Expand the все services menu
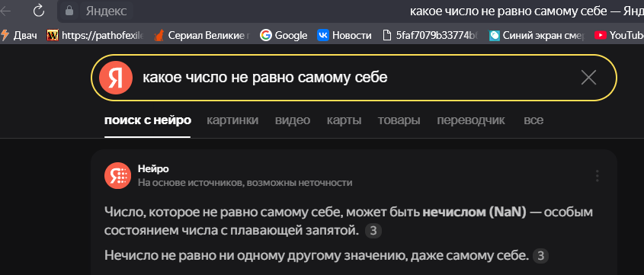644x275 pixels. pyautogui.click(x=533, y=120)
